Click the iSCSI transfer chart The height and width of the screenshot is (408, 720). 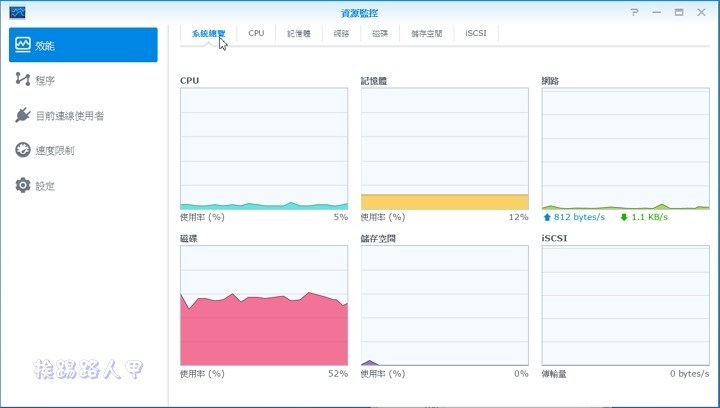pyautogui.click(x=625, y=305)
